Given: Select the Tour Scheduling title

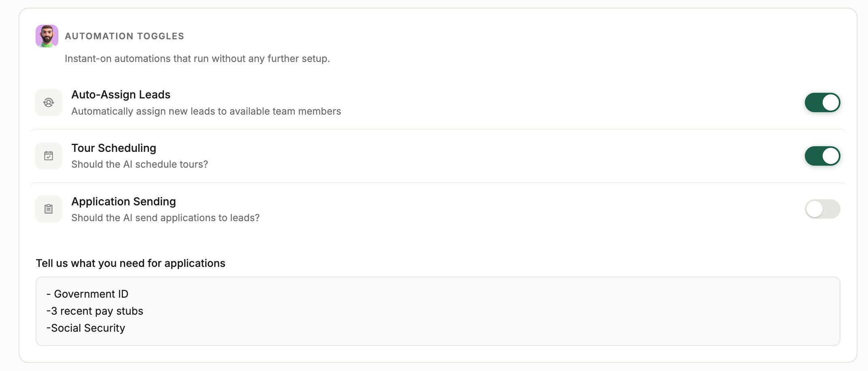Looking at the screenshot, I should pos(114,148).
